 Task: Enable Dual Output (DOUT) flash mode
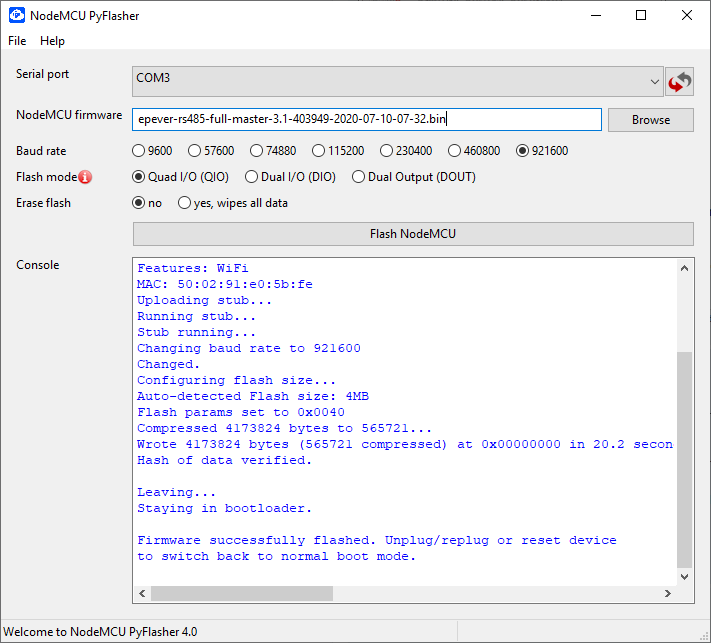click(359, 177)
